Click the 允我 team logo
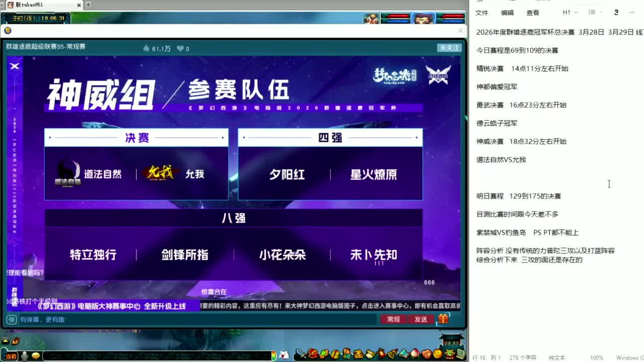This screenshot has height=362, width=644. point(160,173)
